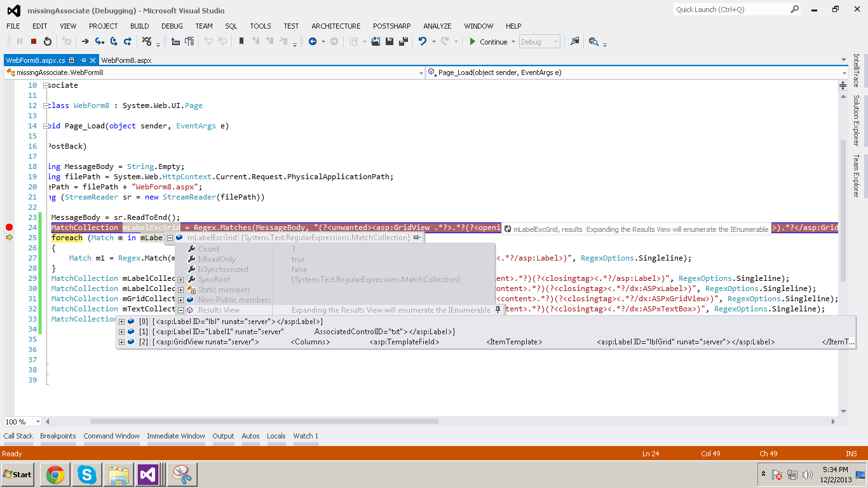
Task: Open the Immediate Window tab
Action: coord(176,436)
